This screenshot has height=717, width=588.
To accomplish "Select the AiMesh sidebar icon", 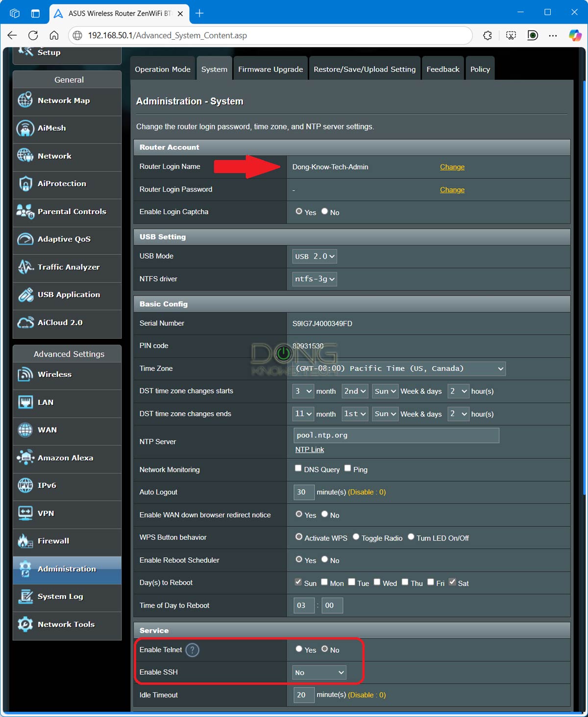I will 51,128.
